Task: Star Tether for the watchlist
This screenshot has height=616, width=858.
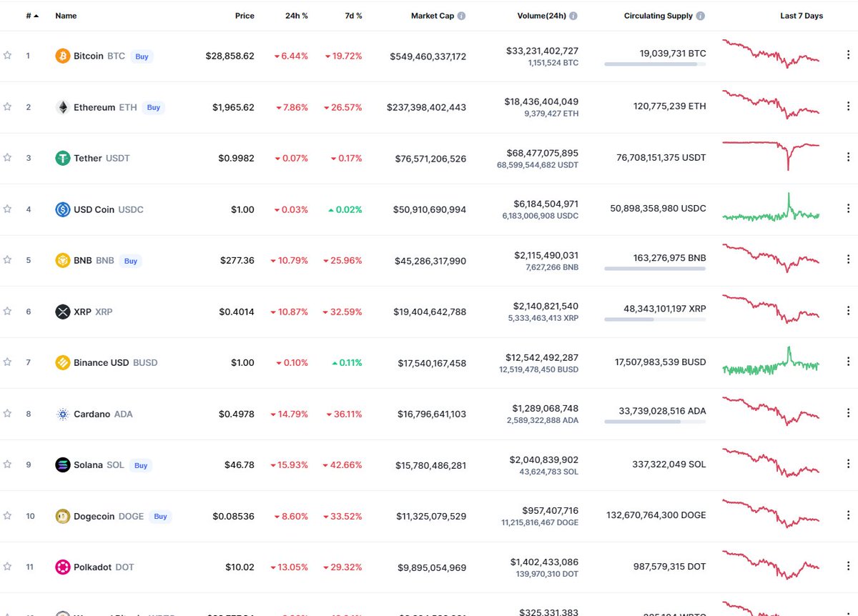Action: (7, 158)
